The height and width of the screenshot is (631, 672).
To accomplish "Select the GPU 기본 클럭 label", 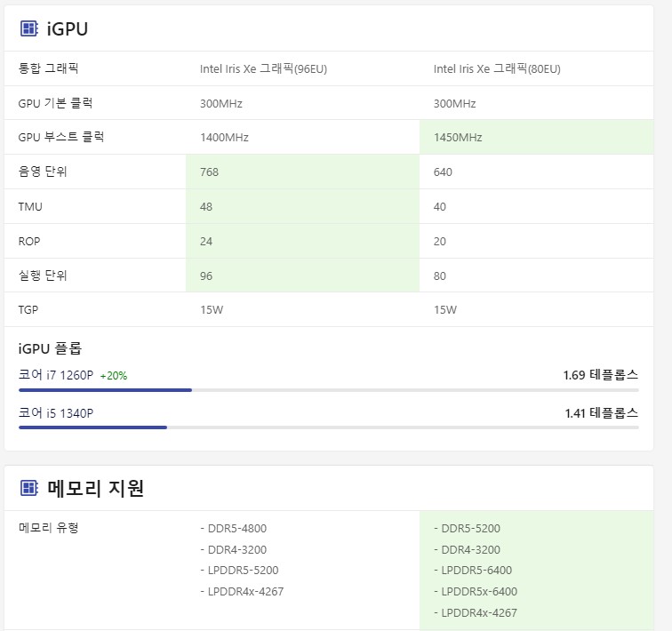I will 55,103.
